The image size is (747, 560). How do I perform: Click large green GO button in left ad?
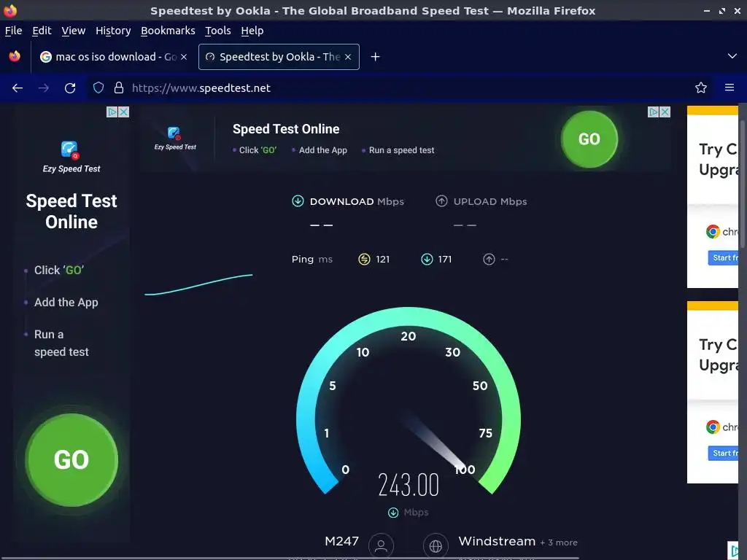click(71, 459)
